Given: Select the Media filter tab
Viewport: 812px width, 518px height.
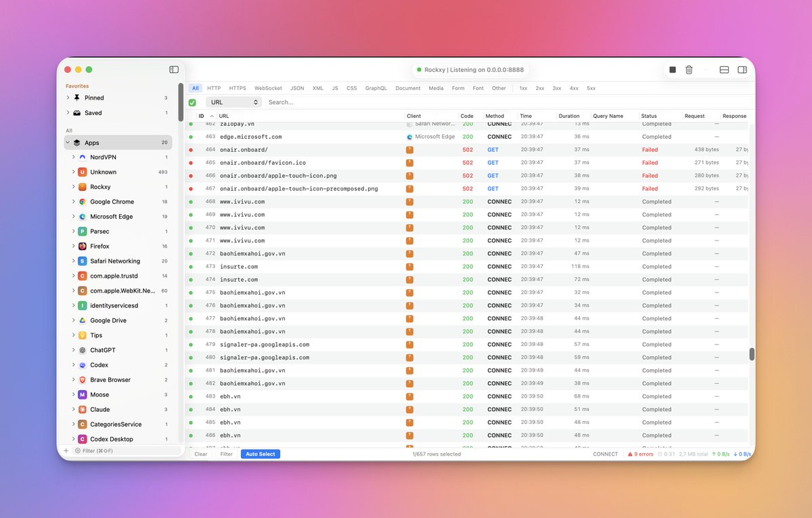Looking at the screenshot, I should (436, 88).
